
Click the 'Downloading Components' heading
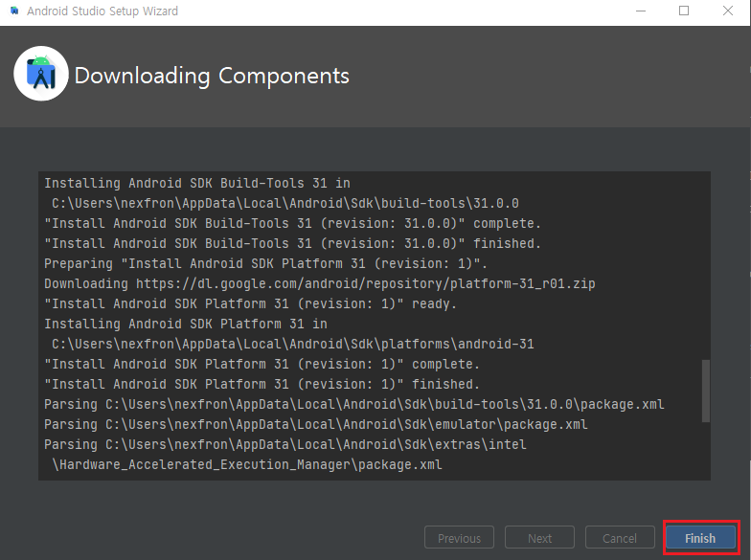click(212, 76)
